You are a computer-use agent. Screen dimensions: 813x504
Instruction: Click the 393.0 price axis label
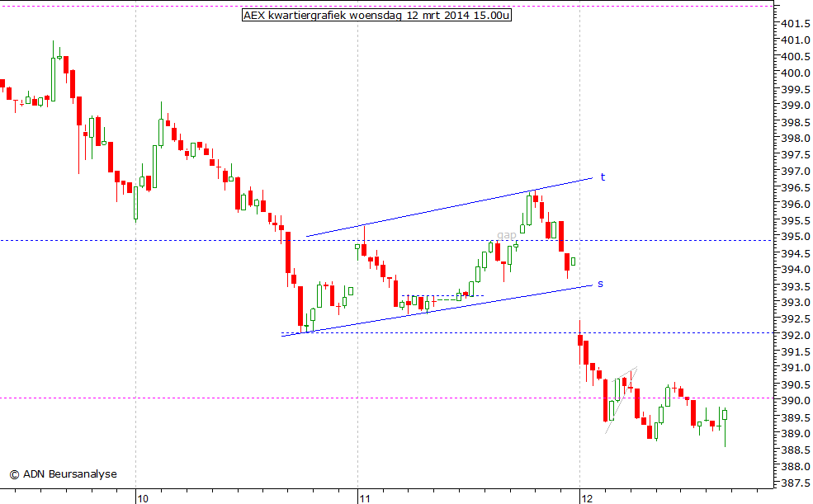click(x=796, y=303)
